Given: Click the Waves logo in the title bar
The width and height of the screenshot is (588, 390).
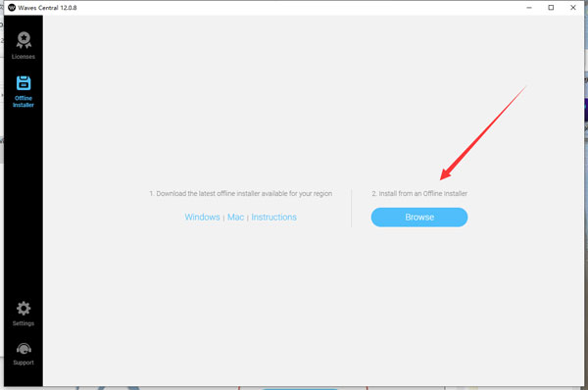Looking at the screenshot, I should (x=12, y=8).
